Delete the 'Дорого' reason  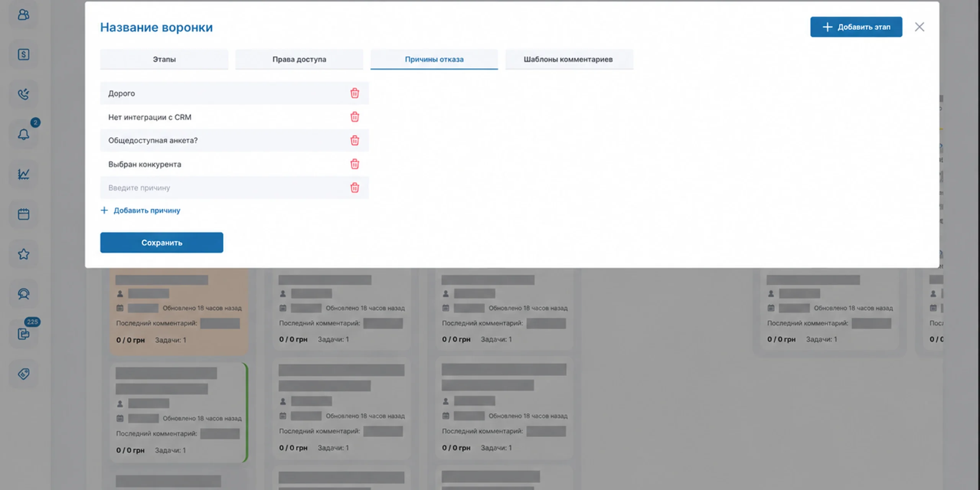[354, 93]
